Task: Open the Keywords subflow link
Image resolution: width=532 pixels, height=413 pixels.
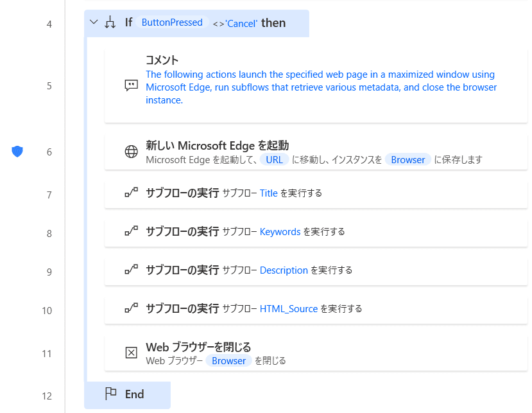Action: pyautogui.click(x=280, y=232)
